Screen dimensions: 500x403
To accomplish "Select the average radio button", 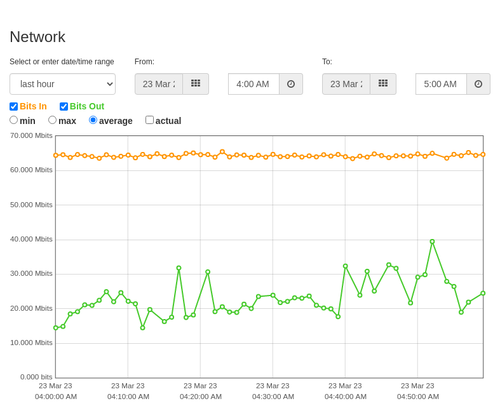I will (93, 120).
